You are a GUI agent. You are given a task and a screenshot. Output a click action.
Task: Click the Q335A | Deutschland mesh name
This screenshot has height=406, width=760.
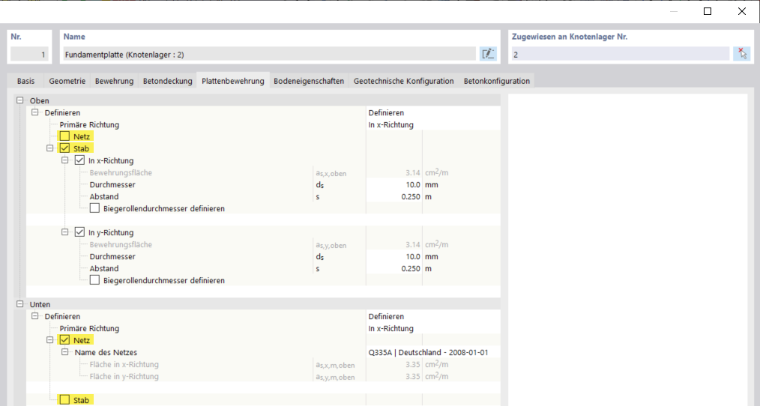(x=433, y=352)
